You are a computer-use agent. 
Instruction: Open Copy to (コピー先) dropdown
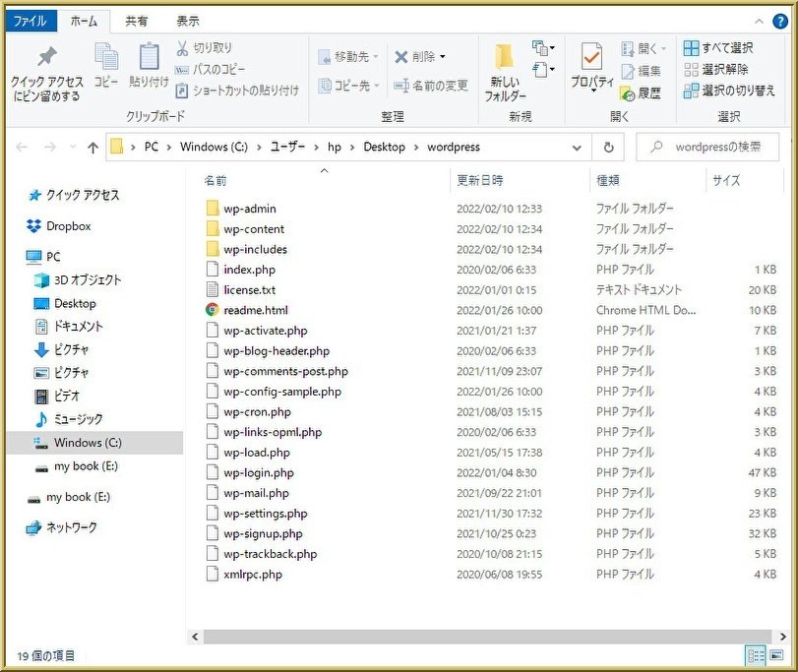coord(348,86)
